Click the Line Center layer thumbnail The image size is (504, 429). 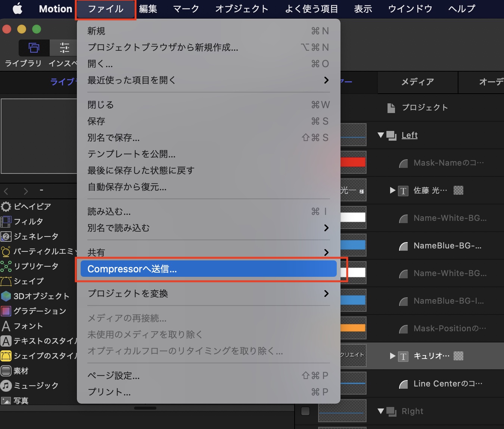(353, 383)
